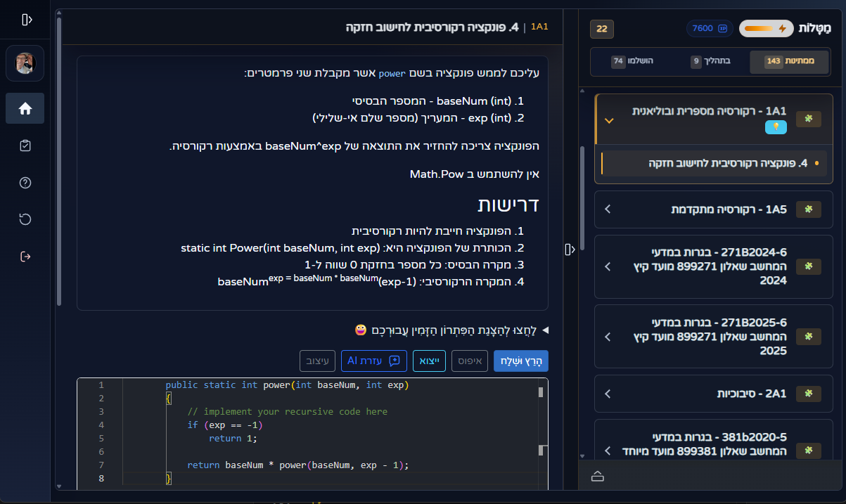
Task: Expand the 381b2020-5 exam group chevron
Action: [608, 450]
